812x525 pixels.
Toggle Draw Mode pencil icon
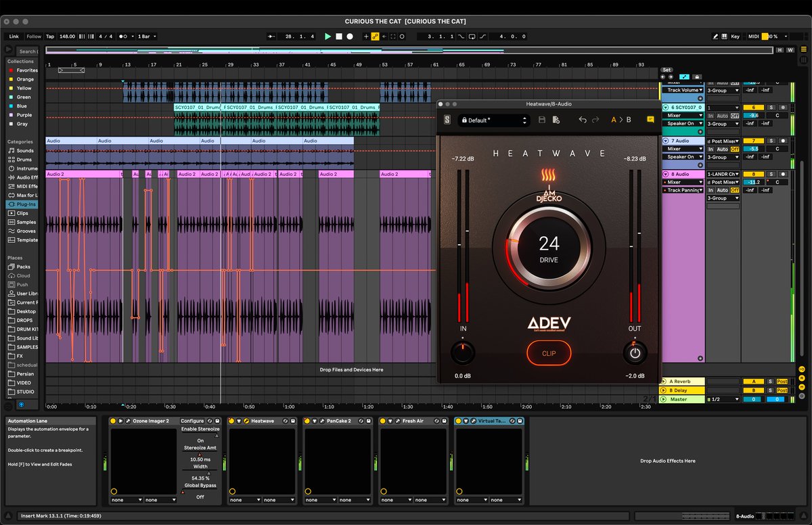(x=716, y=37)
